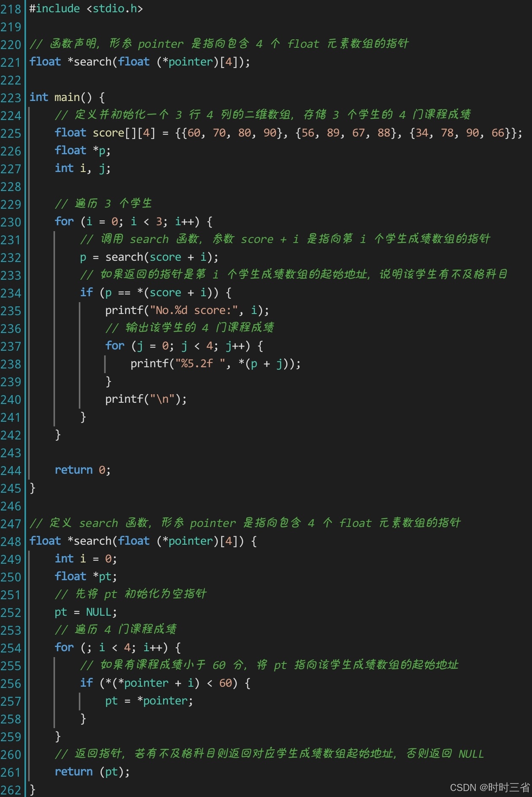Click the closing brace on line 239
The height and width of the screenshot is (797, 532).
(109, 382)
